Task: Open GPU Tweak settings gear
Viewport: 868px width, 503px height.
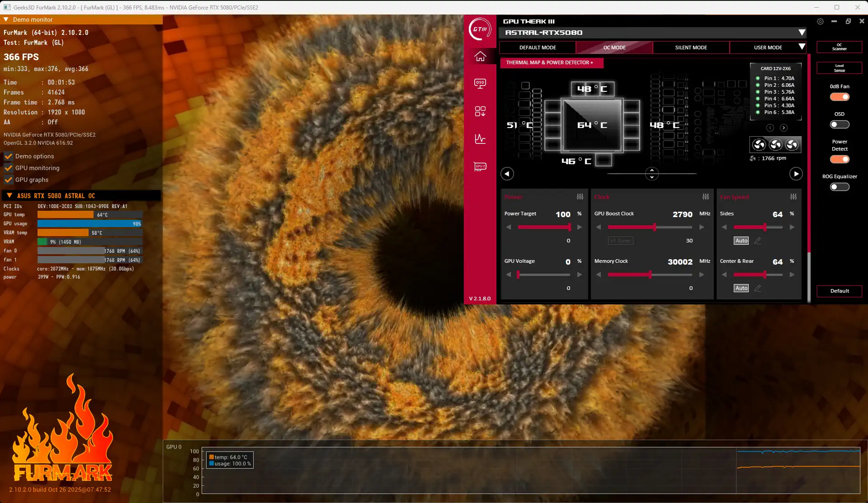Action: 820,21
